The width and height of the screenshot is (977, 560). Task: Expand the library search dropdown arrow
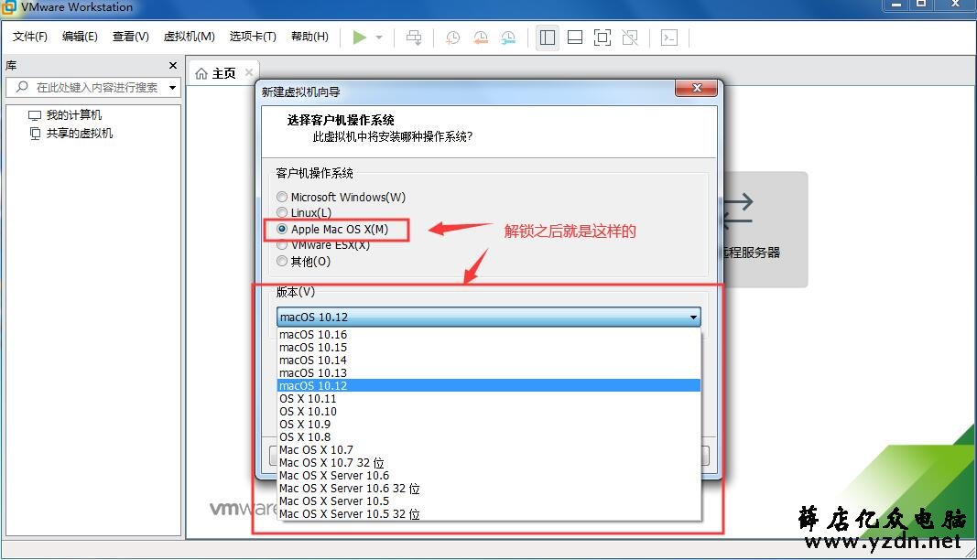pyautogui.click(x=172, y=87)
